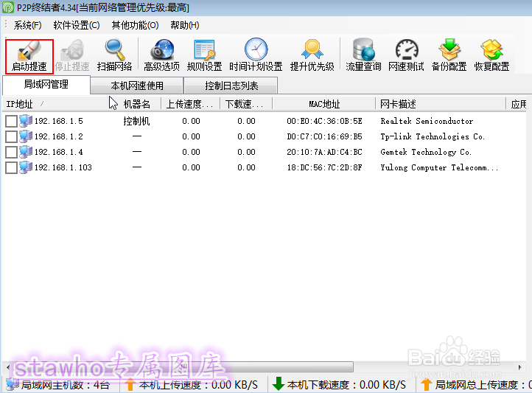Click the horizontal scrollbar thumb
Screen dimensions: 532x393
pyautogui.click(x=183, y=367)
